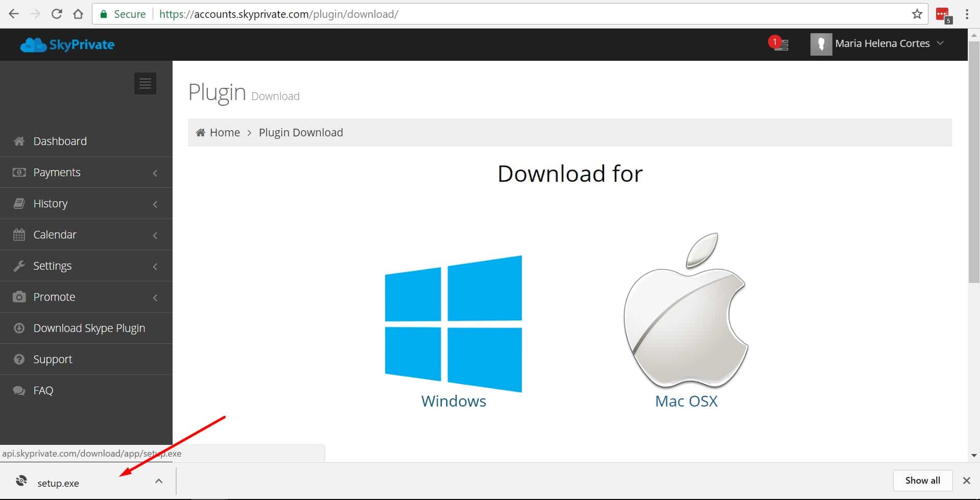This screenshot has height=500, width=980.
Task: Open notifications list with red badge
Action: pos(779,44)
